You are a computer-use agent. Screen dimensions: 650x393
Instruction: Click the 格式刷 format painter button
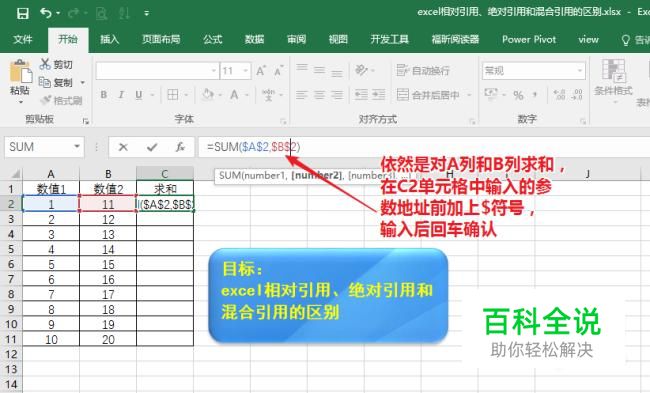coord(61,100)
